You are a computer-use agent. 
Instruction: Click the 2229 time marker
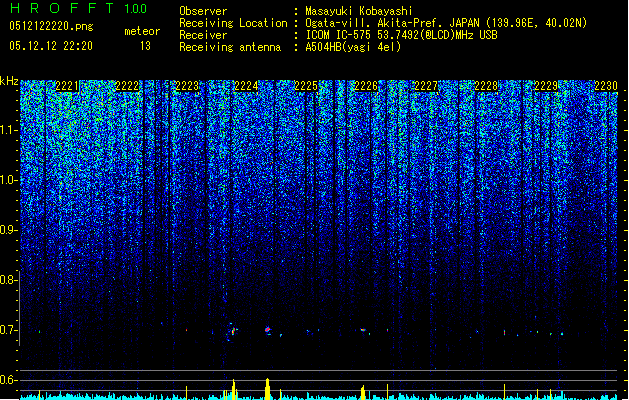coord(546,86)
